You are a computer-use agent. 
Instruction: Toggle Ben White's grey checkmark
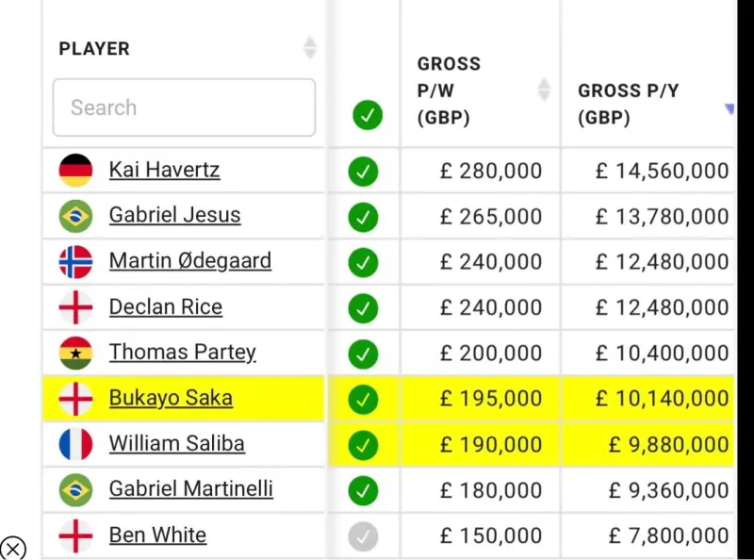coord(363,535)
